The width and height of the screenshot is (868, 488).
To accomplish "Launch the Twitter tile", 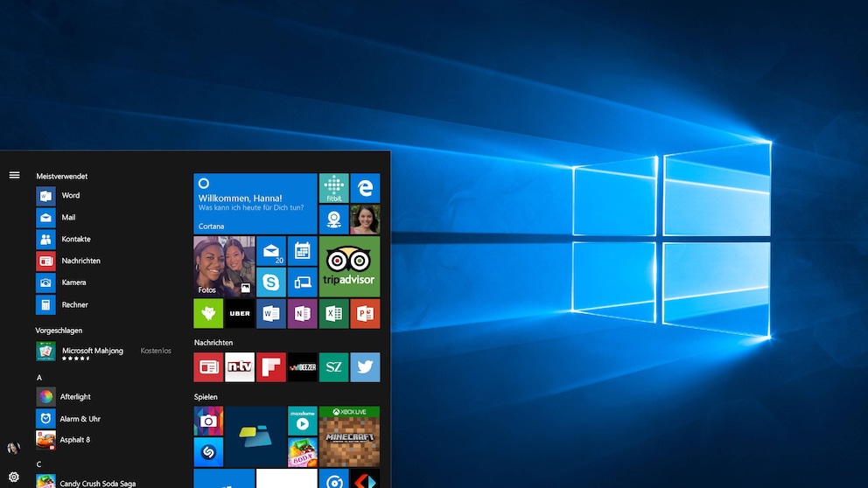I will click(365, 367).
